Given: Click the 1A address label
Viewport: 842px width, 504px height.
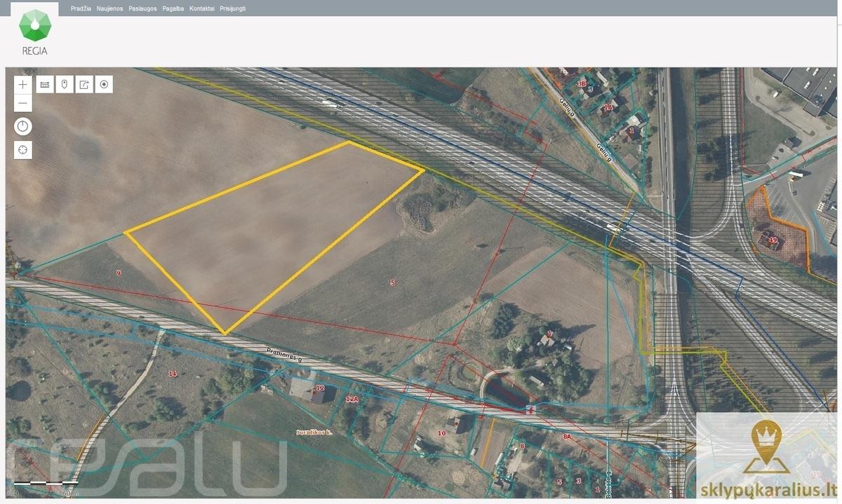Looking at the screenshot, I should (x=608, y=108).
